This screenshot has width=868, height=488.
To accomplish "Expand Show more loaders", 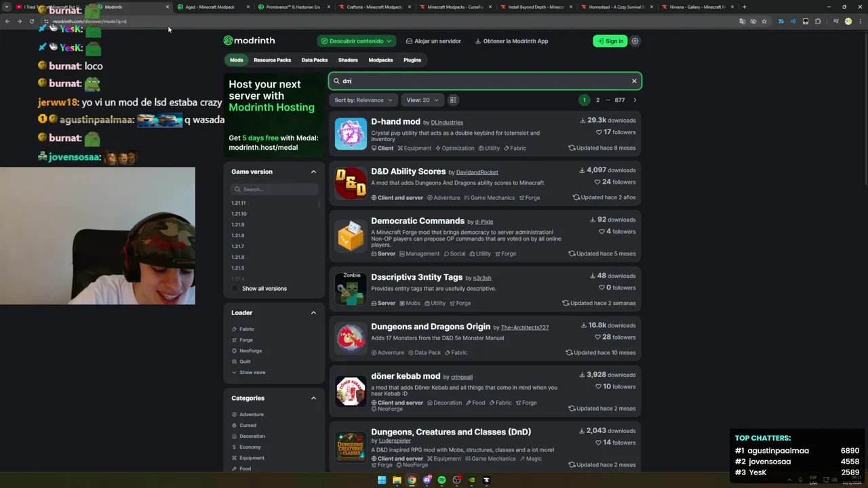I will [x=248, y=372].
